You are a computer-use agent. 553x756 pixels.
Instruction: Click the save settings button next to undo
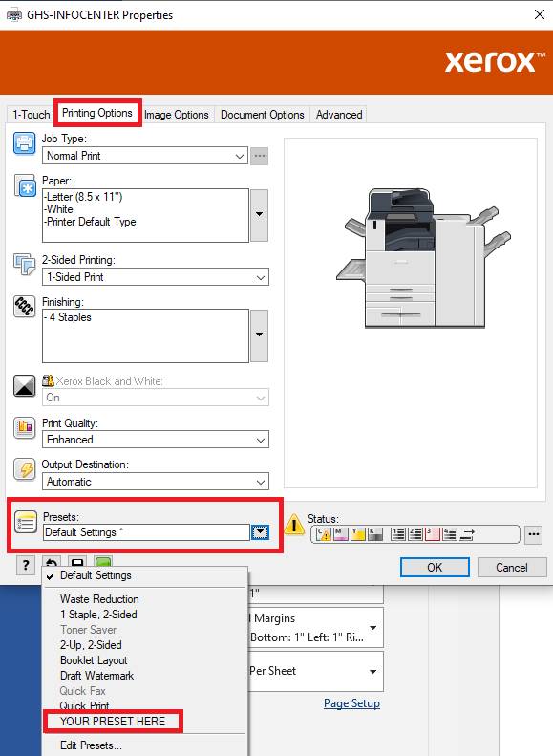click(77, 562)
